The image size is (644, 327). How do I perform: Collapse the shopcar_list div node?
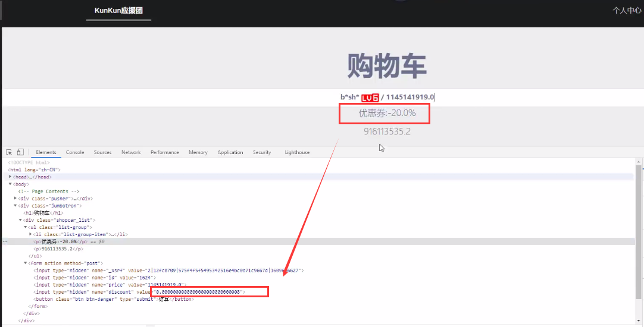pyautogui.click(x=20, y=220)
